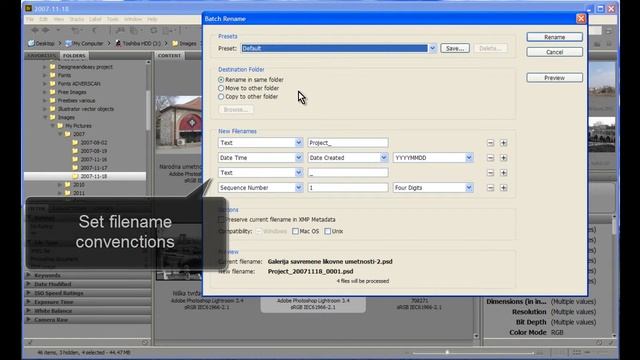640x360 pixels.
Task: Open the Text type dropdown beside underscore field
Action: (x=299, y=173)
